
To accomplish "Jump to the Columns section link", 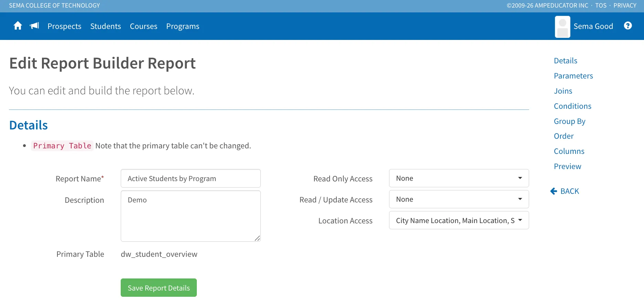I will 569,151.
